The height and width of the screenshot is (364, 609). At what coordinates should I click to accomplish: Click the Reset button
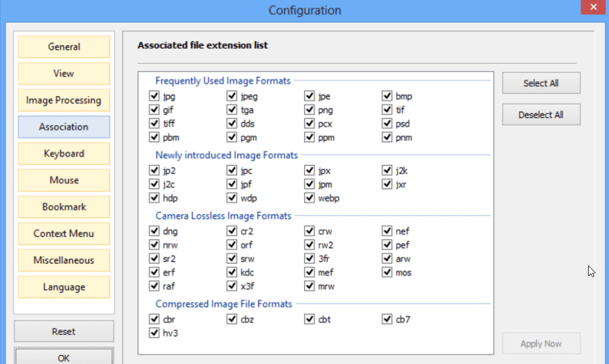click(x=64, y=331)
